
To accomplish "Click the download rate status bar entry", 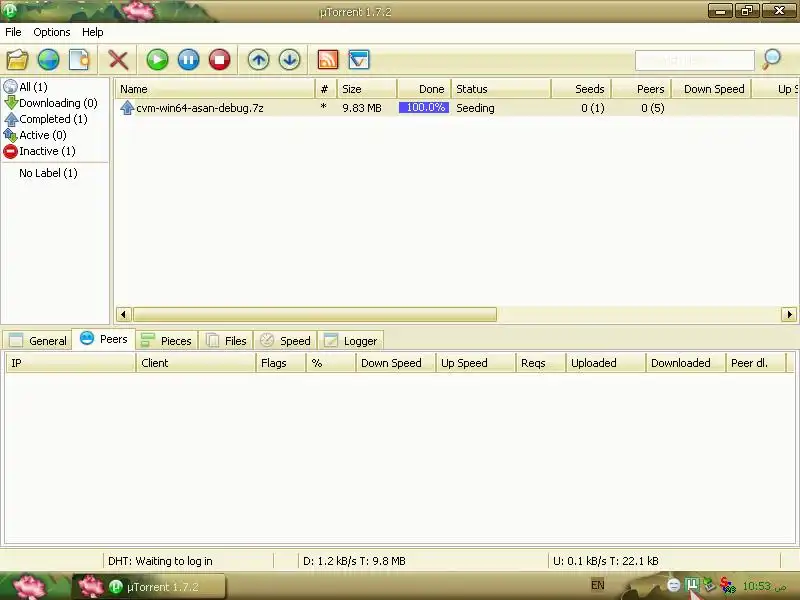I will [355, 561].
